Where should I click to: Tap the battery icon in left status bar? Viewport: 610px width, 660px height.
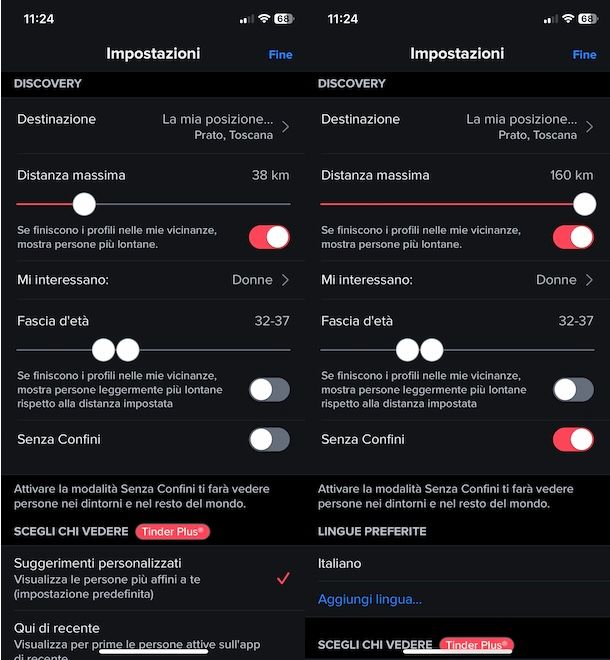(284, 19)
